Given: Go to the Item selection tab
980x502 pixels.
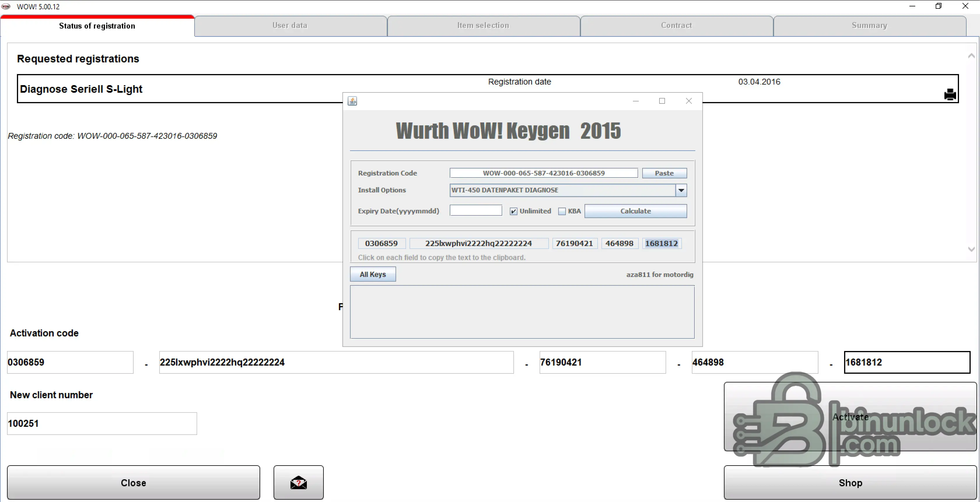Looking at the screenshot, I should (x=483, y=25).
